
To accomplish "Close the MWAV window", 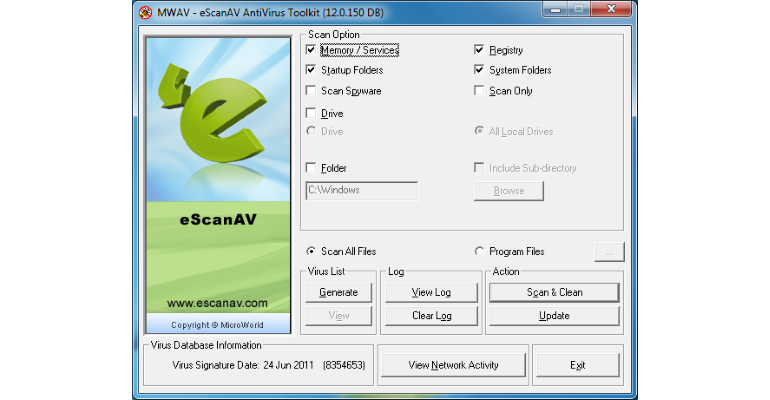I will 611,9.
